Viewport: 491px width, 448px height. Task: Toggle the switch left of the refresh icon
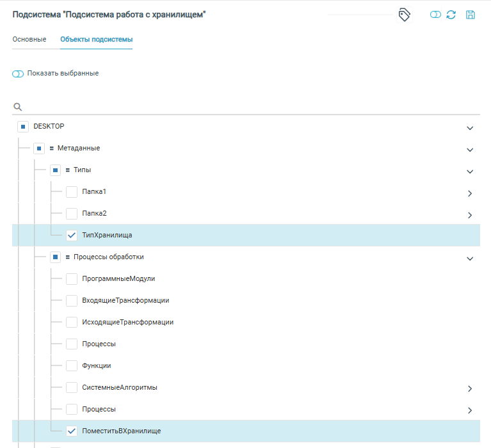click(436, 15)
